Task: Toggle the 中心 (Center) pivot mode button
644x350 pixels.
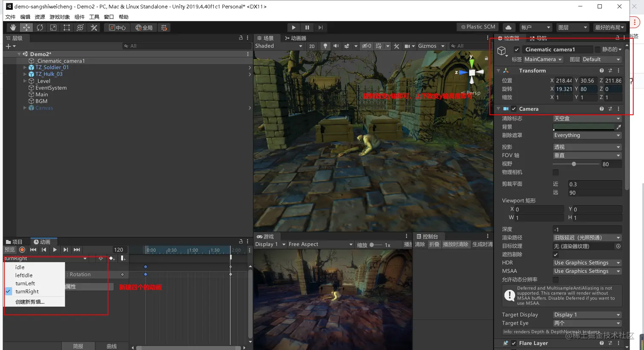Action: [x=117, y=28]
